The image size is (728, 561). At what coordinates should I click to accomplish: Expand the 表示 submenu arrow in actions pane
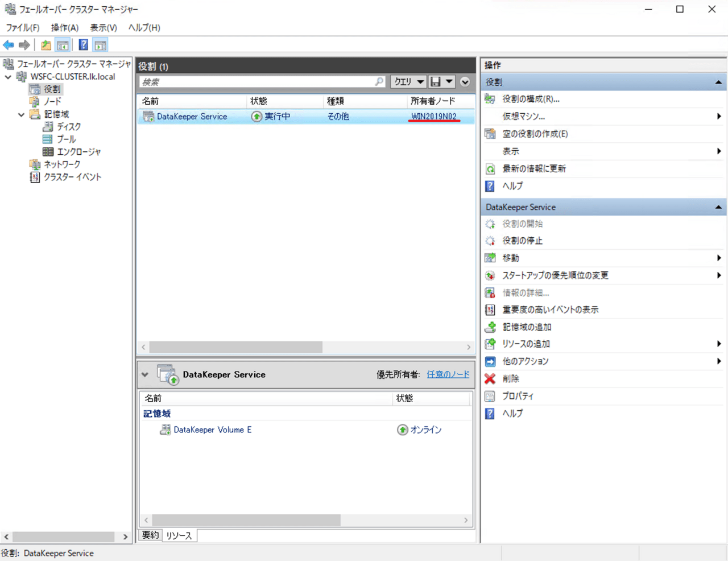719,151
